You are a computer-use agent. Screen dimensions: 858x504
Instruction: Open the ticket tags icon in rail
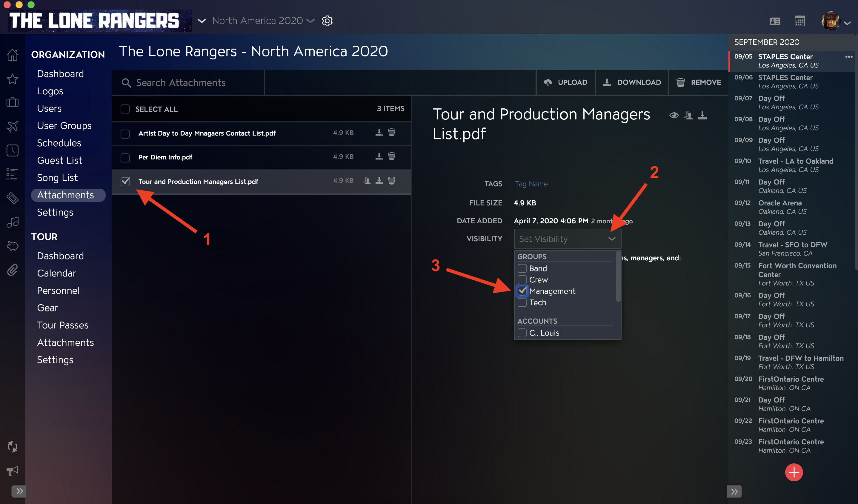coord(13,198)
